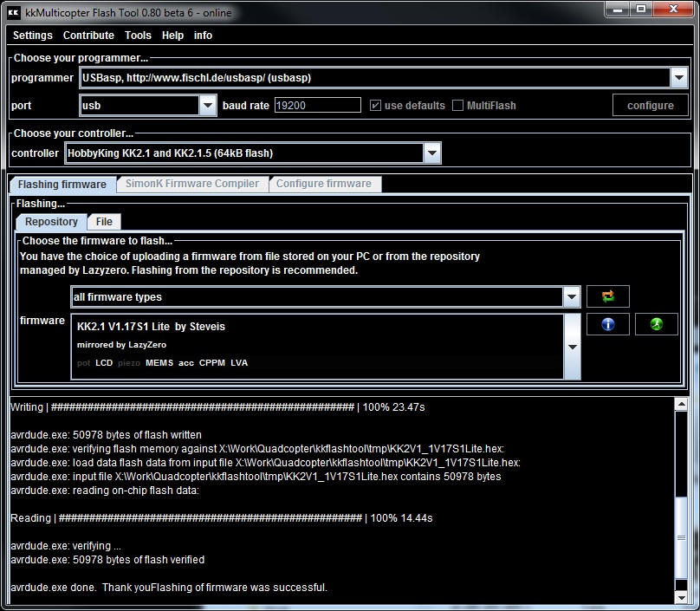Screen dimensions: 700x611
Task: Switch to Flashing firmware tab
Action: pos(62,185)
